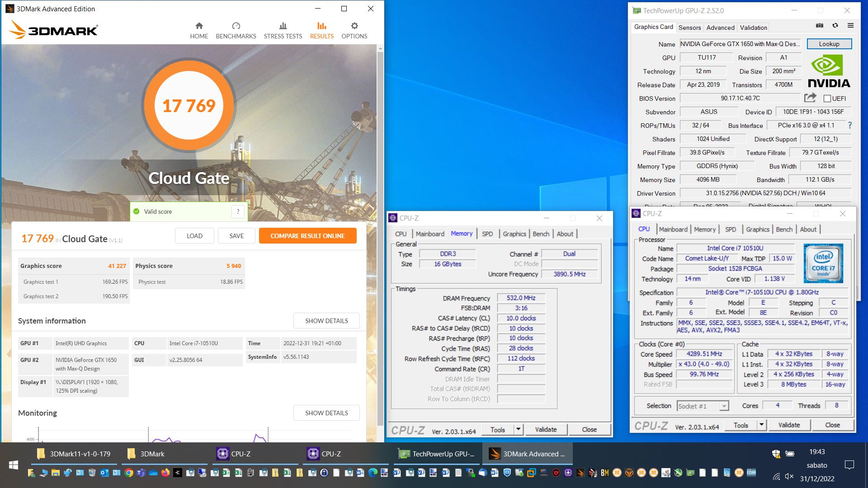Open the notification center icon
This screenshot has width=868, height=488.
[x=849, y=465]
